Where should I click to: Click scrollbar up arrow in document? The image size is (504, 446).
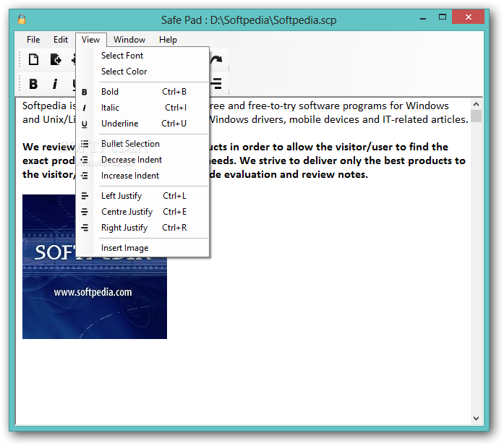coord(477,104)
